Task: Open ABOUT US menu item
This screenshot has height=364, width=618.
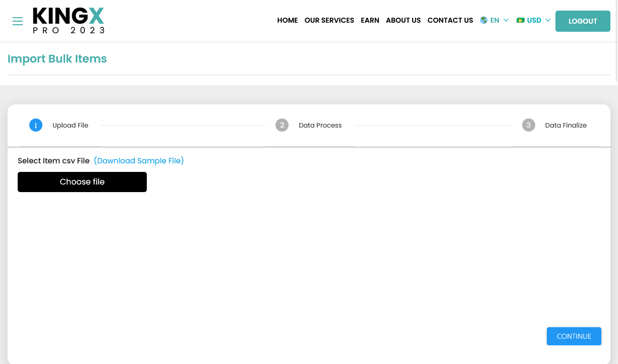Action: click(x=403, y=20)
